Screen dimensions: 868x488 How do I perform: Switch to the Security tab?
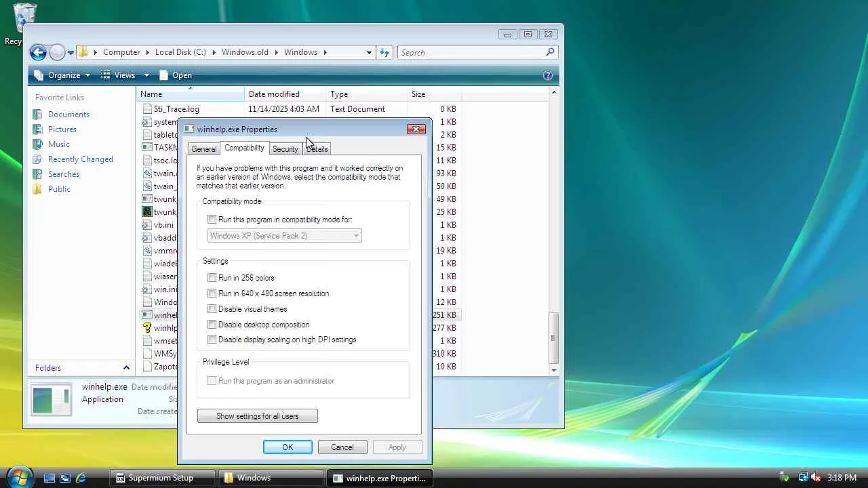285,149
